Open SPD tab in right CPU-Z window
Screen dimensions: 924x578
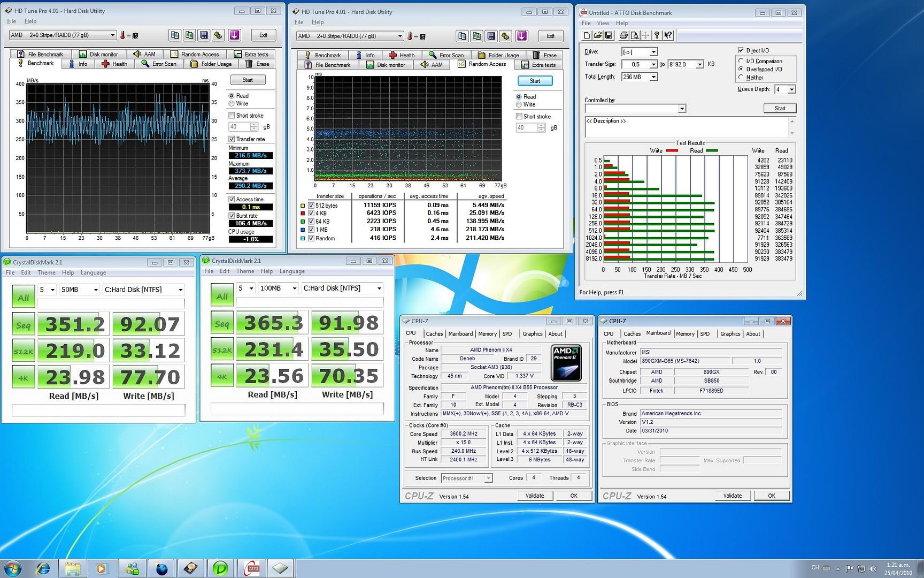click(x=705, y=334)
